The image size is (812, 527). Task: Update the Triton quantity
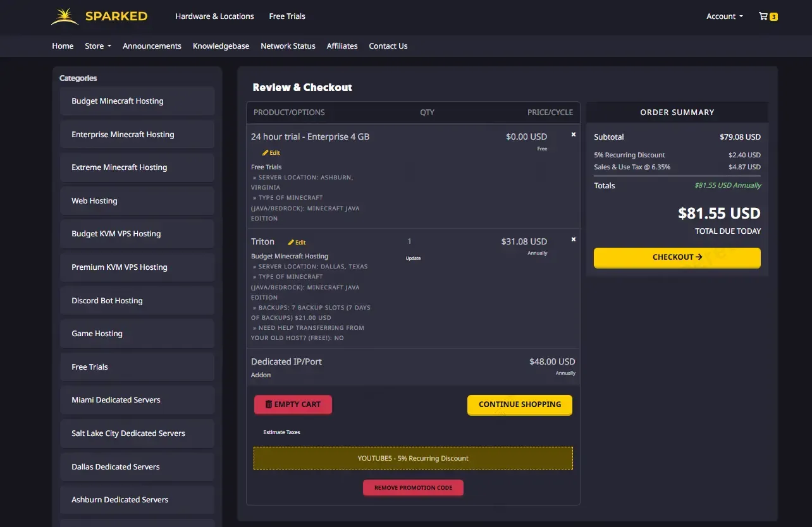[x=412, y=258]
